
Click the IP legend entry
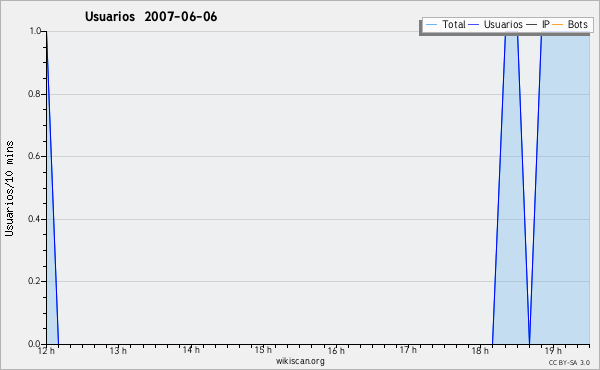click(538, 24)
